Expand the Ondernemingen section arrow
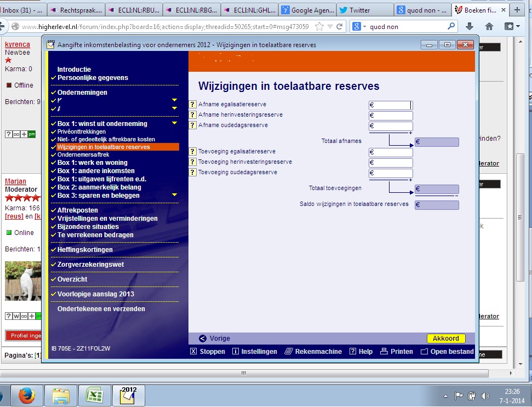This screenshot has height=407, width=532. pyautogui.click(x=174, y=100)
